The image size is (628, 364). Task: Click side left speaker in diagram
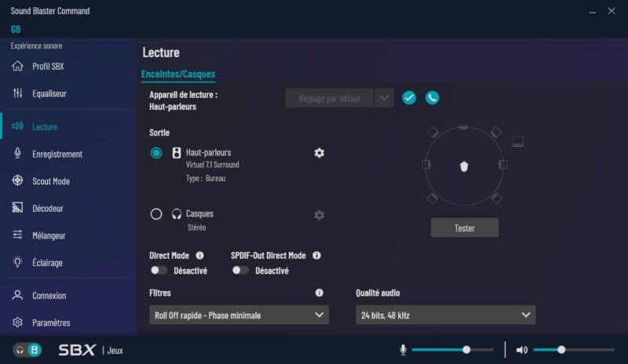coord(426,165)
